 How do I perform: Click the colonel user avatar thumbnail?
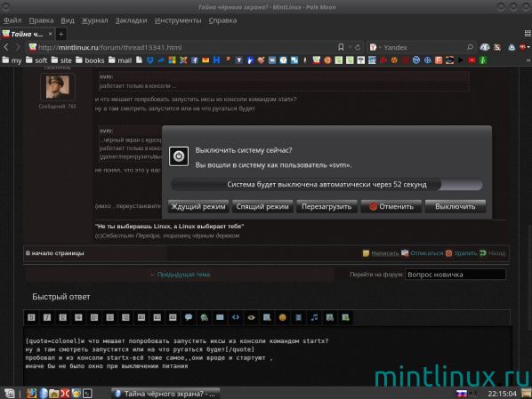pos(57,87)
